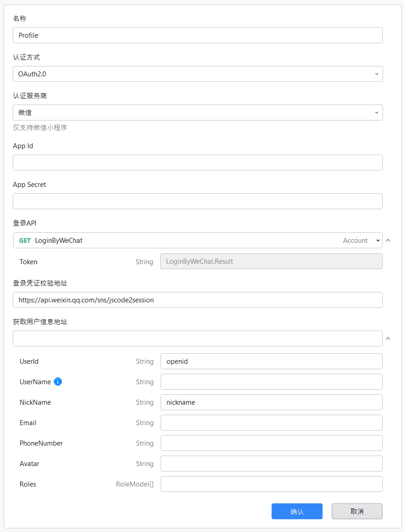The height and width of the screenshot is (532, 404).
Task: Focus the PhoneNumber mapping input
Action: (271, 443)
